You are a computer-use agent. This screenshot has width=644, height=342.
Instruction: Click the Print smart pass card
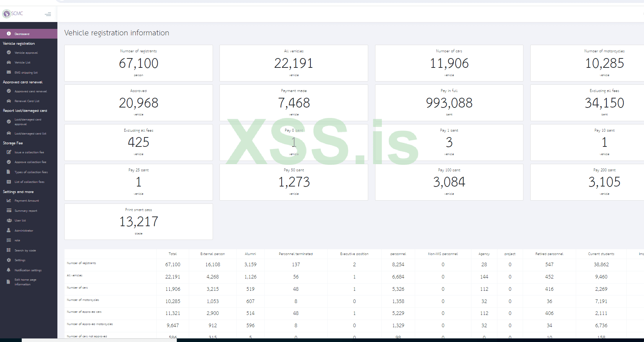139,222
